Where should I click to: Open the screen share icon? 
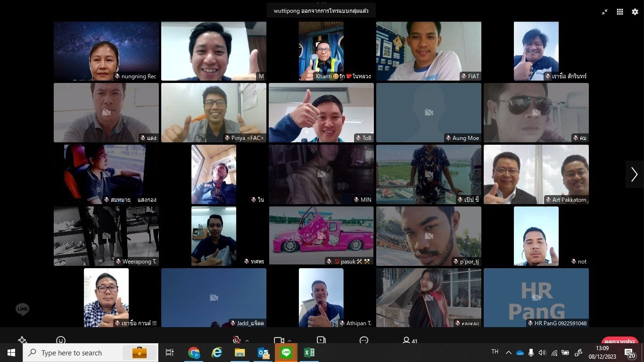321,340
